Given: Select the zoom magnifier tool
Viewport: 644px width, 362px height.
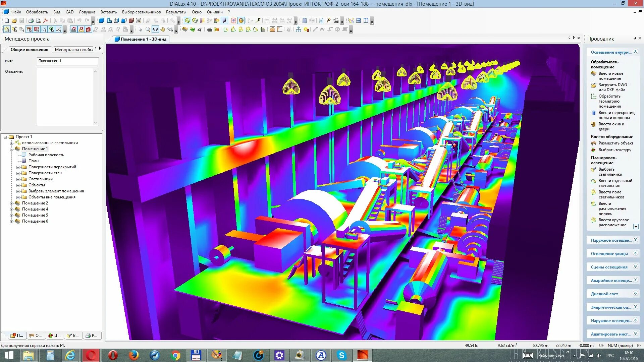Looking at the screenshot, I should coord(148,29).
